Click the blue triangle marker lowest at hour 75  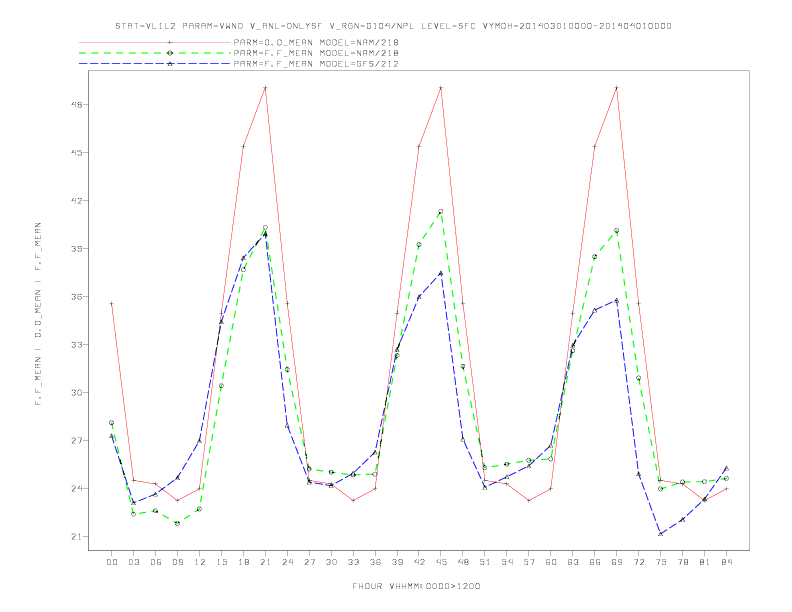pos(661,534)
